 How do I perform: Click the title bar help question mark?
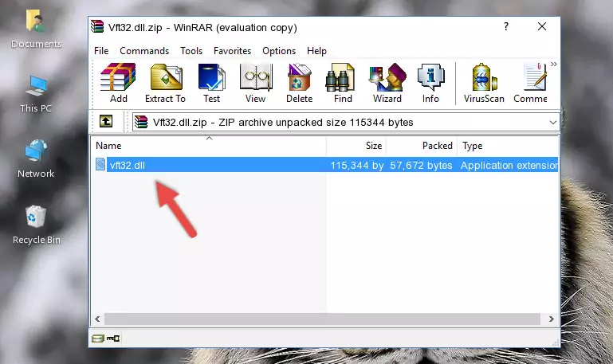[506, 26]
